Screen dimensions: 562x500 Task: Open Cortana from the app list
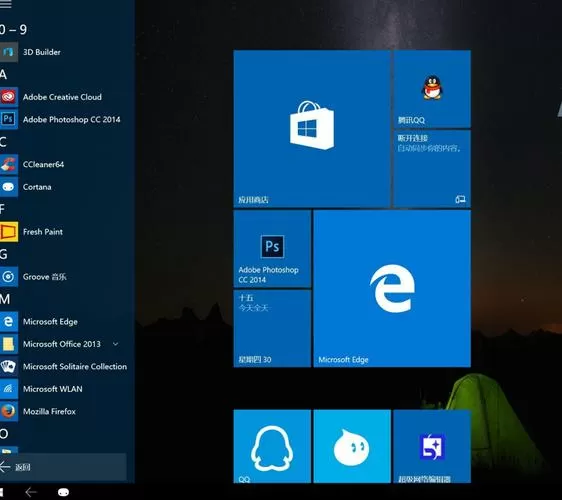point(8,187)
